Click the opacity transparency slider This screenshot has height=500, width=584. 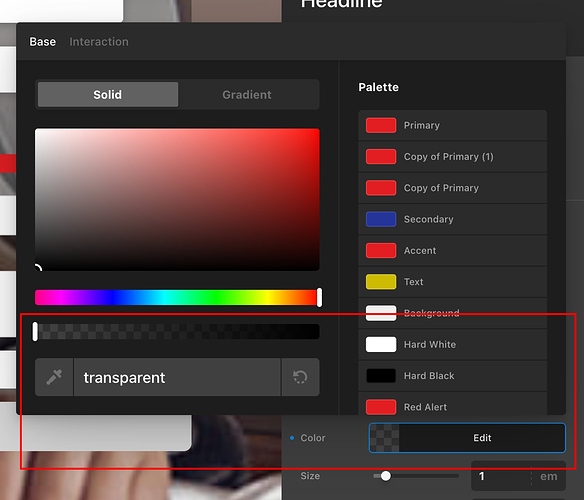[x=177, y=332]
